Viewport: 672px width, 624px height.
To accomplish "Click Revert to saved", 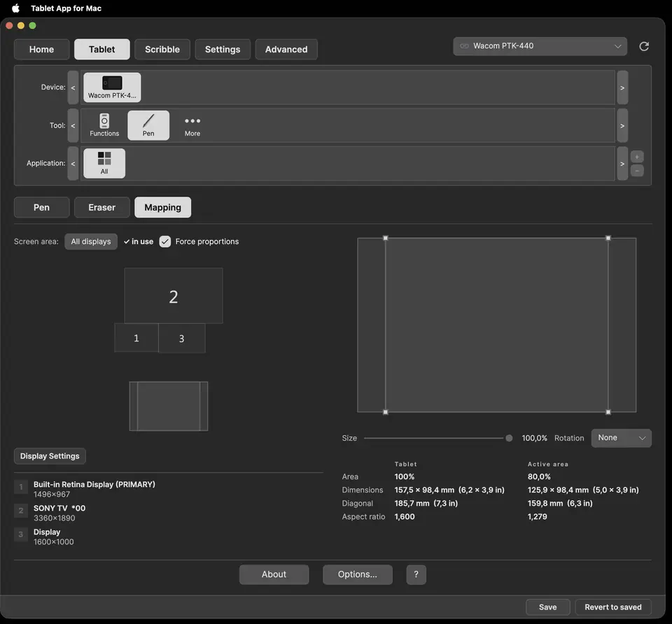I will pos(613,607).
